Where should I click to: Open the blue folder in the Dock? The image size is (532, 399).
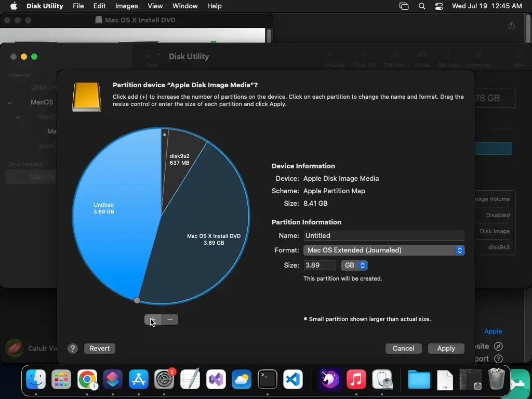pyautogui.click(x=419, y=379)
